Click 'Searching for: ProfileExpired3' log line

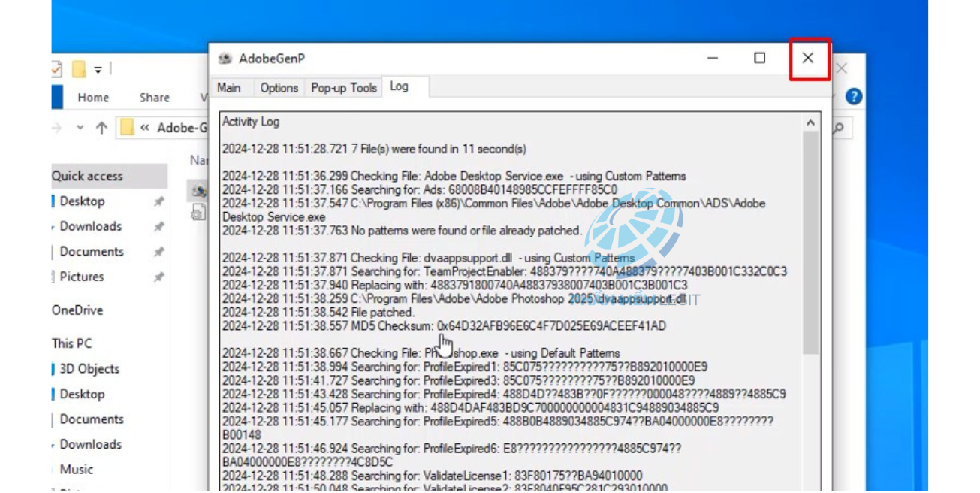click(458, 380)
